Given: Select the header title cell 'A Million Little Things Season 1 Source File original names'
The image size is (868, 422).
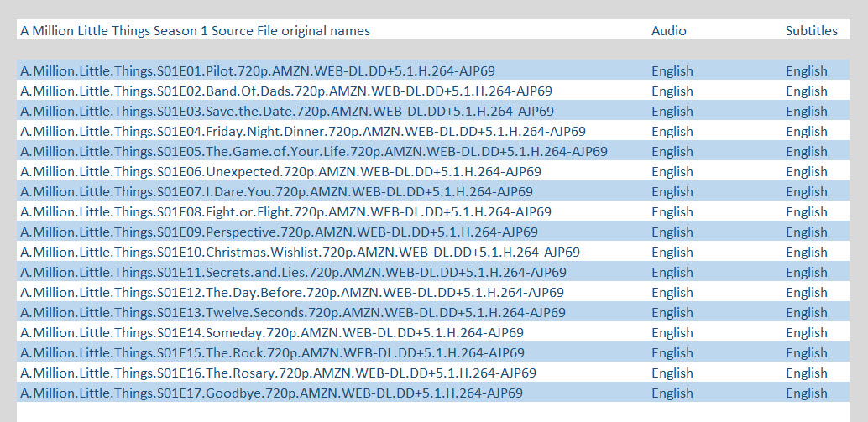Looking at the screenshot, I should 196,30.
